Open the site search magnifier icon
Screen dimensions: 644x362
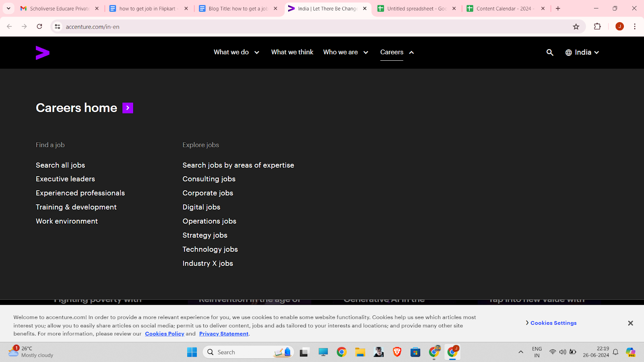[x=550, y=52]
